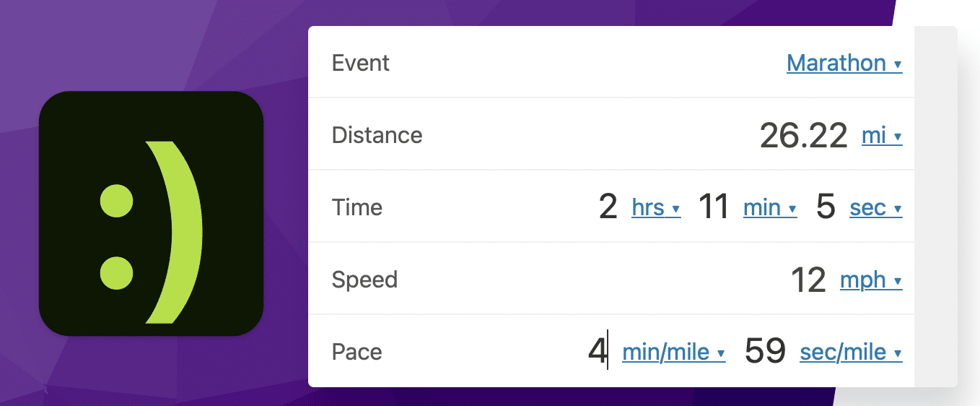This screenshot has height=406, width=980.
Task: Click the speed value 12
Action: (x=808, y=280)
